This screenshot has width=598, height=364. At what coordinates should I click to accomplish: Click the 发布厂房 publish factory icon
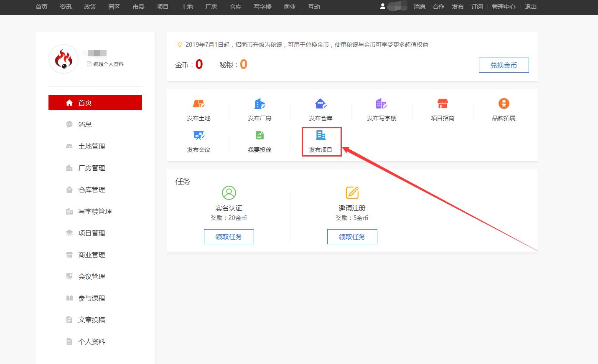tap(260, 109)
